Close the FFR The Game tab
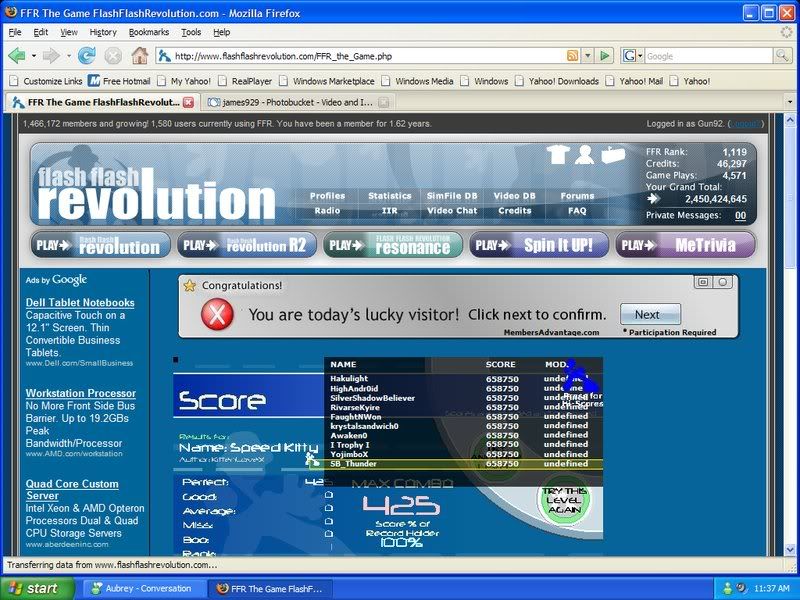Viewport: 800px width, 600px height. pos(189,102)
